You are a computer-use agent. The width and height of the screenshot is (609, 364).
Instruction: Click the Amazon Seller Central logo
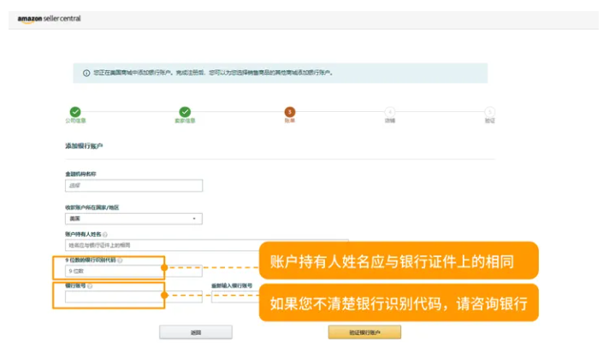click(x=49, y=18)
